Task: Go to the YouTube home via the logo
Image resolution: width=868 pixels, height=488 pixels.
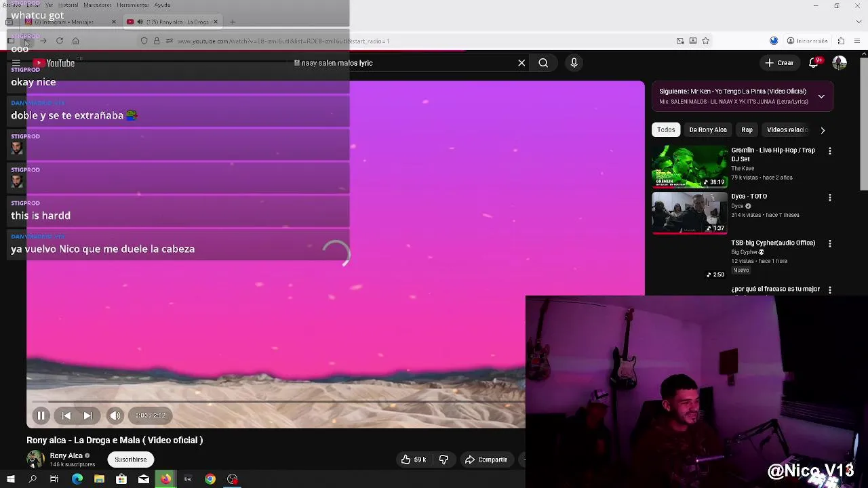Action: pyautogui.click(x=54, y=63)
